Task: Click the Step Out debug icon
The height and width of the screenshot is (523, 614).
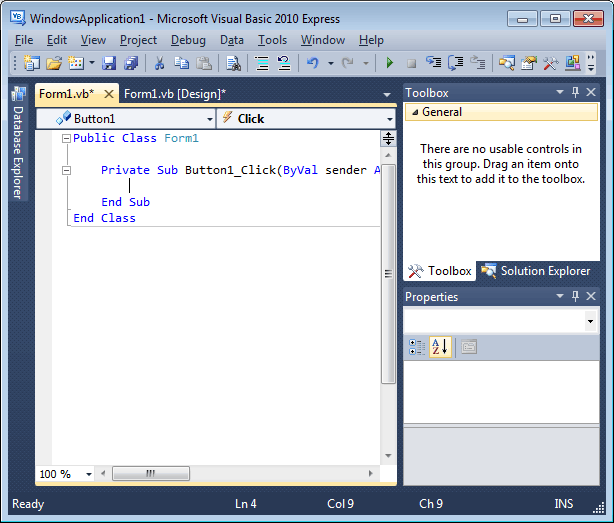Action: (478, 63)
